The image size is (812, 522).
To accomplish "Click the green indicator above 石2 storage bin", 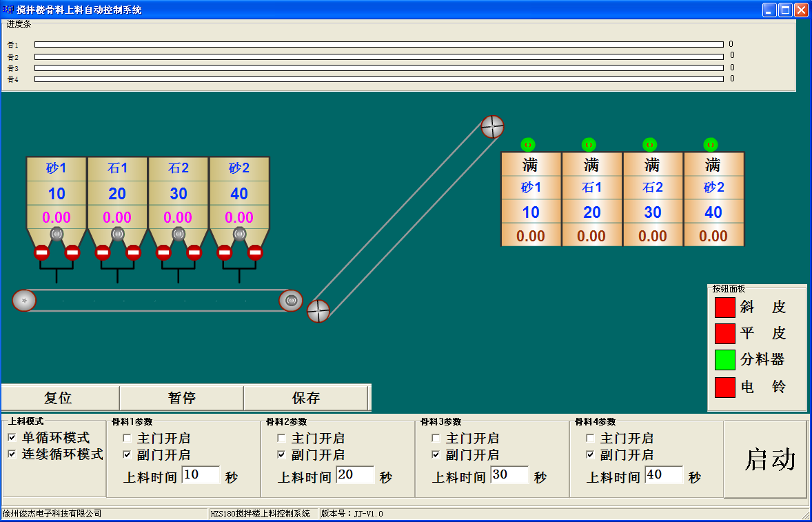I will tap(650, 145).
